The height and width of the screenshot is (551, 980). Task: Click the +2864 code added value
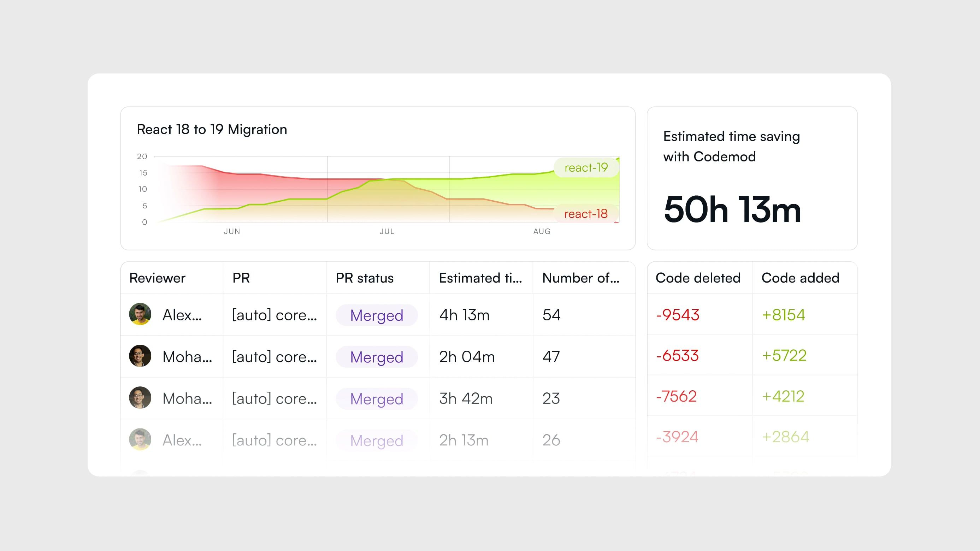[786, 437]
